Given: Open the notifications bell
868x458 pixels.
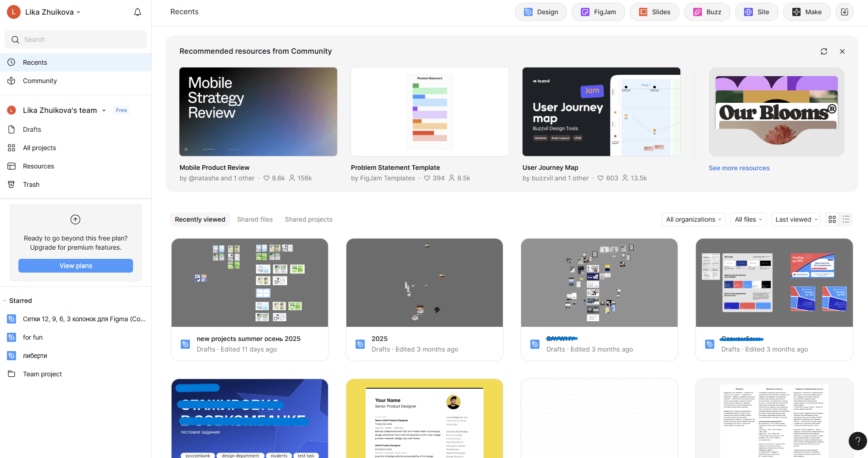Looking at the screenshot, I should [x=137, y=12].
